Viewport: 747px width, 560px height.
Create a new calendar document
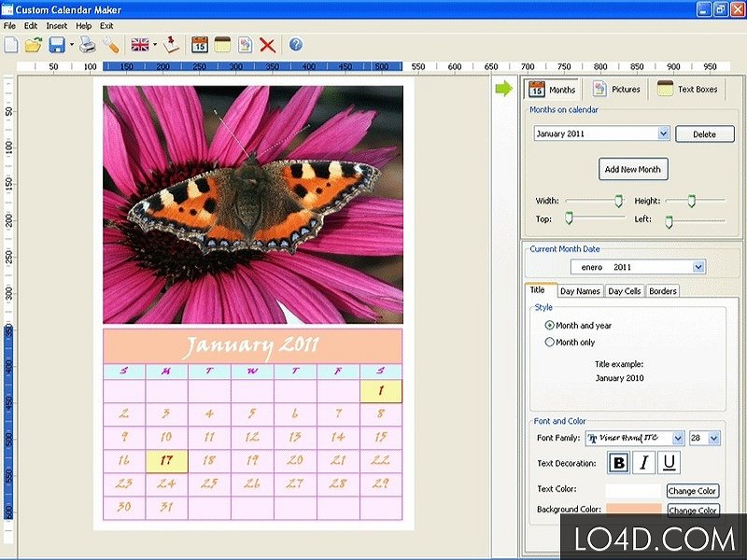click(11, 44)
